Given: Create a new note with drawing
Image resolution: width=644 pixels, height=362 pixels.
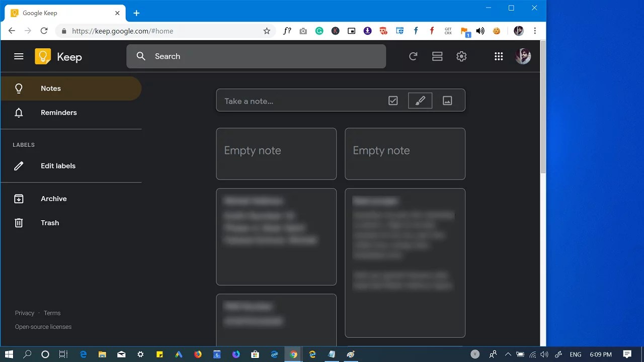Looking at the screenshot, I should (x=420, y=101).
